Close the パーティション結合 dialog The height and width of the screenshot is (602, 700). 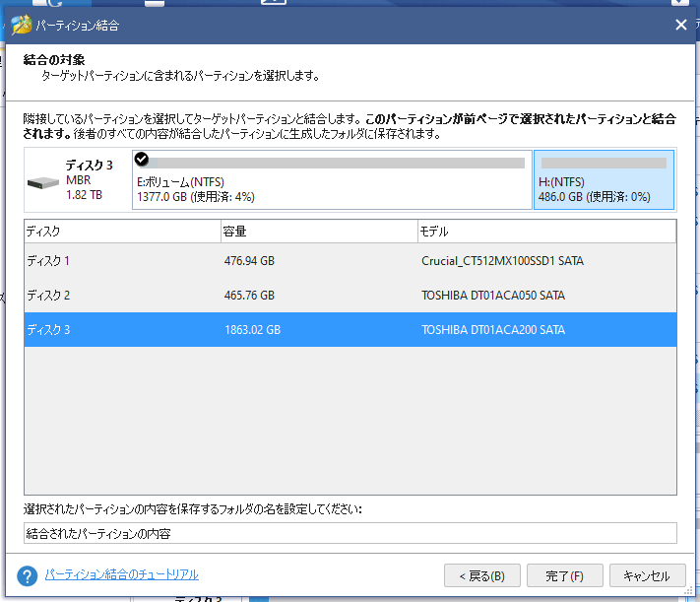(681, 25)
